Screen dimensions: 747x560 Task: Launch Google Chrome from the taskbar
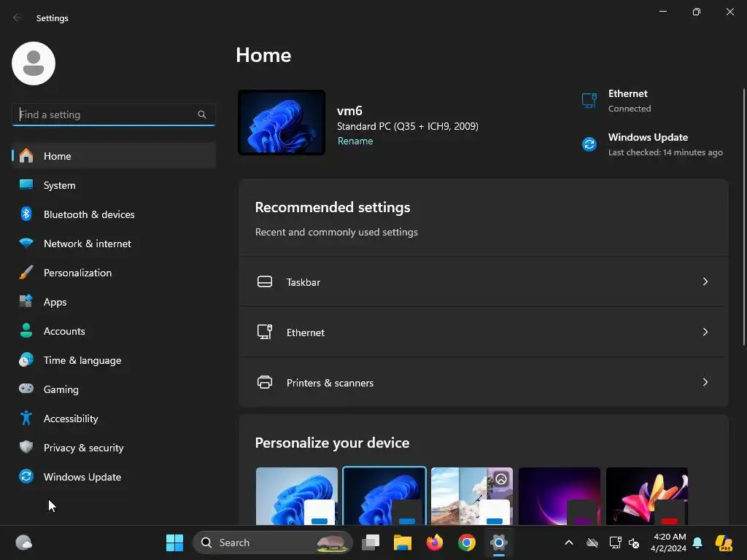tap(467, 542)
